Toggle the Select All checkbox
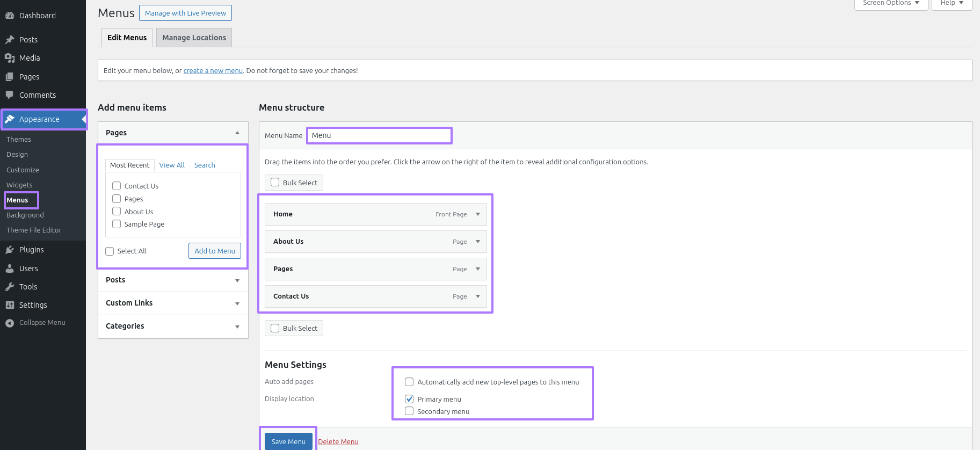980x450 pixels. 110,251
